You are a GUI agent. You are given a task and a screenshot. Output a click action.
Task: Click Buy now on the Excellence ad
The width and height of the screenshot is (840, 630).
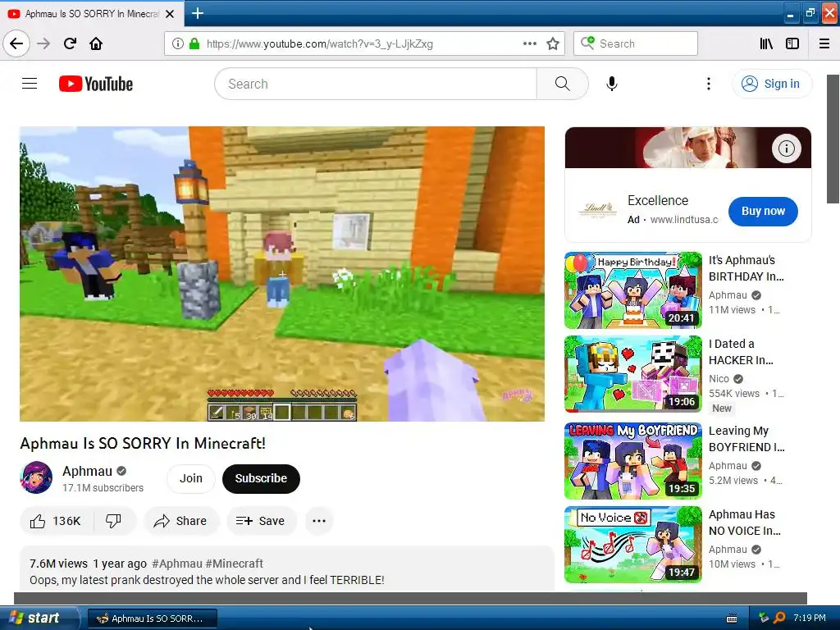[x=763, y=211]
